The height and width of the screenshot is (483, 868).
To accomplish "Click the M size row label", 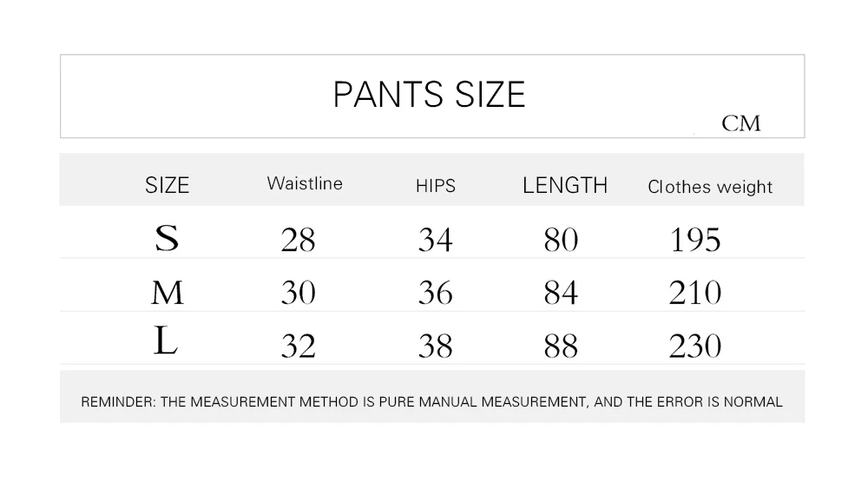I will 168,293.
